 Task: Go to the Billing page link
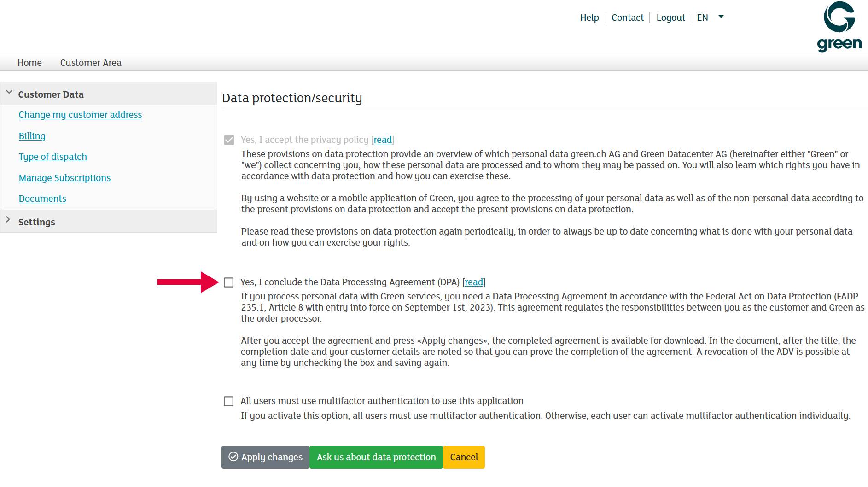[x=32, y=136]
